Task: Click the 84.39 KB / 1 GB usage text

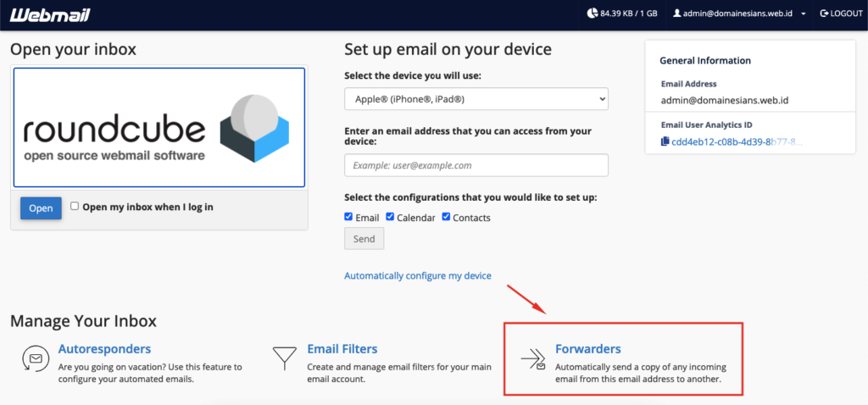Action: pyautogui.click(x=629, y=14)
